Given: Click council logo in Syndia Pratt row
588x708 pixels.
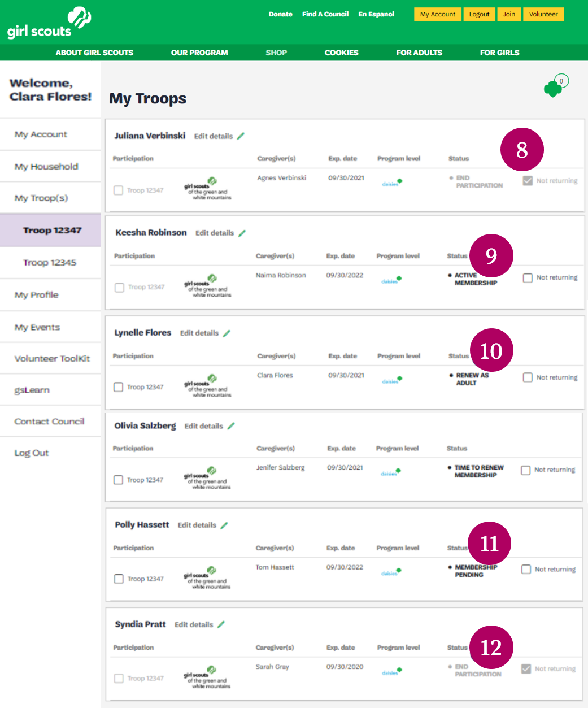Looking at the screenshot, I should tap(207, 677).
